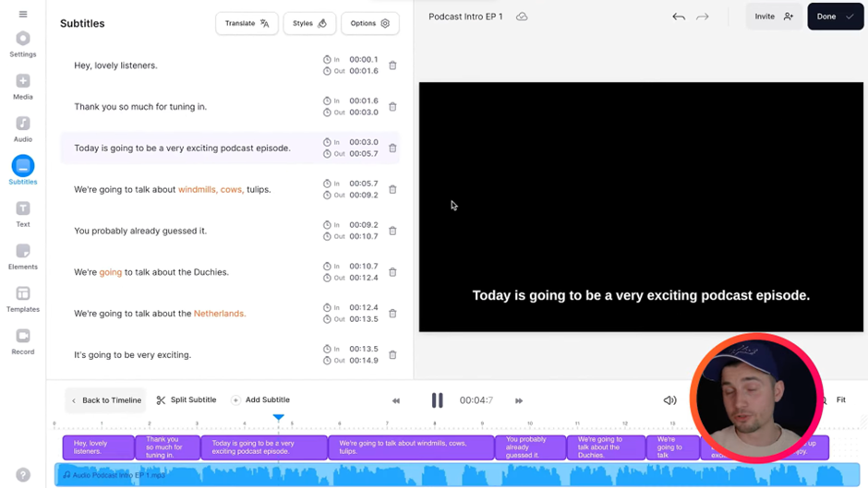Edit Out time 00:05.7
This screenshot has width=868, height=488.
click(x=364, y=153)
